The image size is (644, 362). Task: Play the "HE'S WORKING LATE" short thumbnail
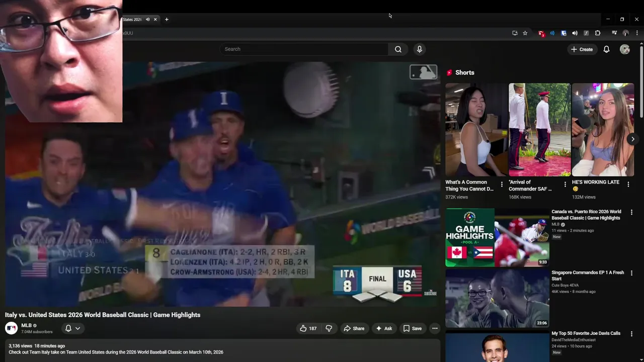click(603, 130)
